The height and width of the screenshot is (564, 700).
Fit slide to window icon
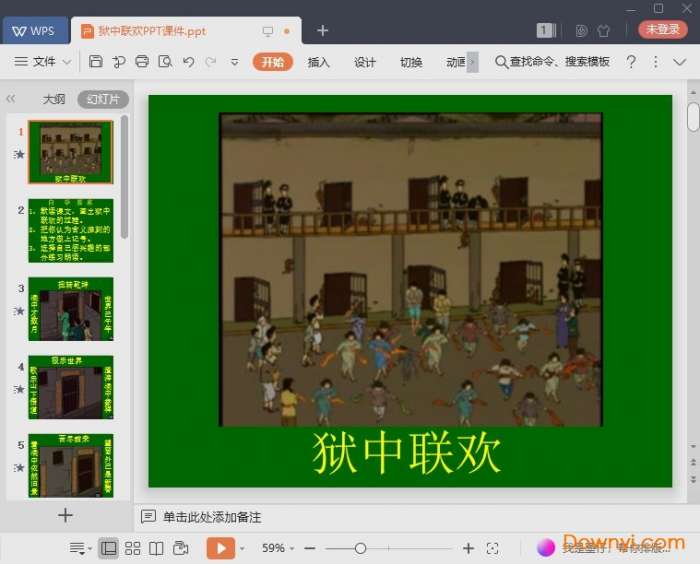492,548
